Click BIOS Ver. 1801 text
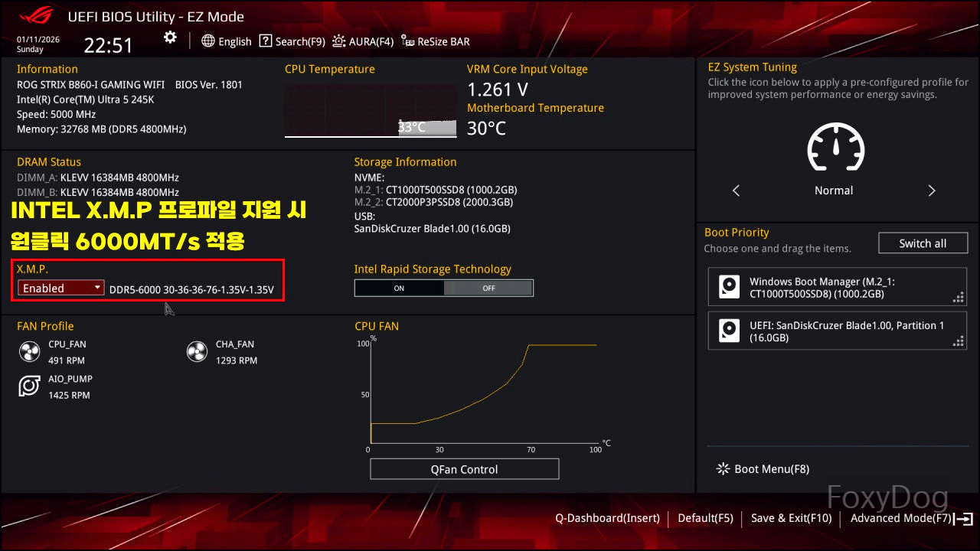The height and width of the screenshot is (551, 980). point(209,85)
